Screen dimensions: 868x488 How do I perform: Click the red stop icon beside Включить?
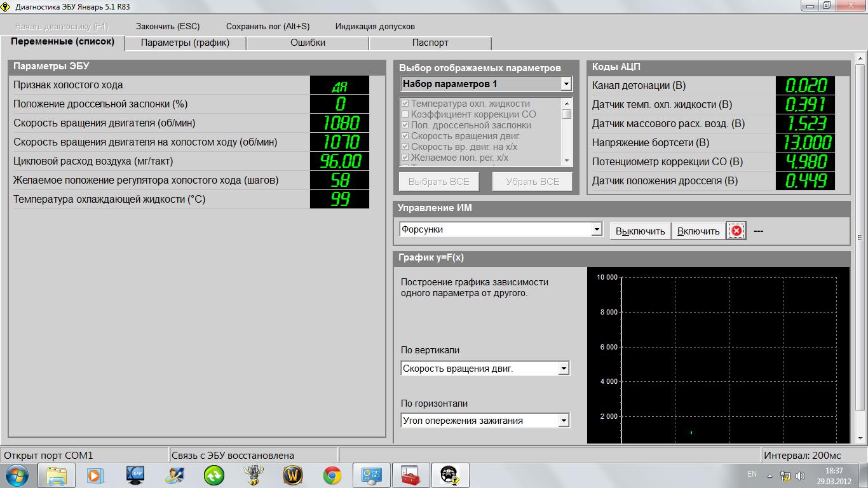click(x=736, y=231)
